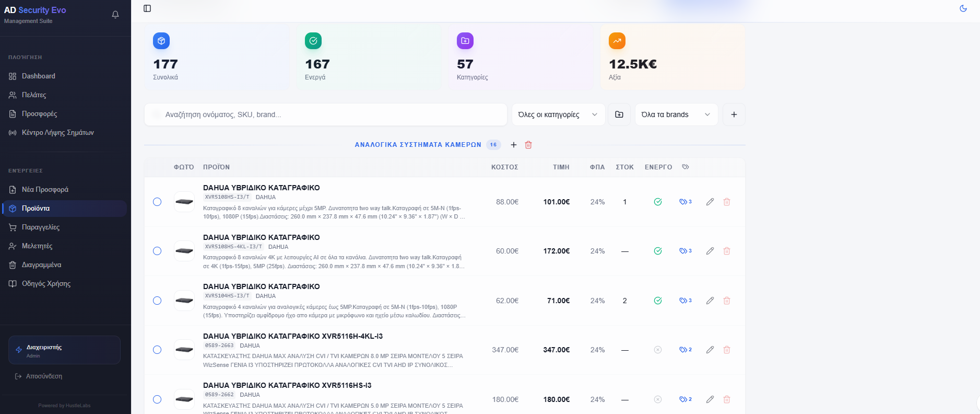Toggle active status of XVR5116H-4KL-I3

(658, 350)
